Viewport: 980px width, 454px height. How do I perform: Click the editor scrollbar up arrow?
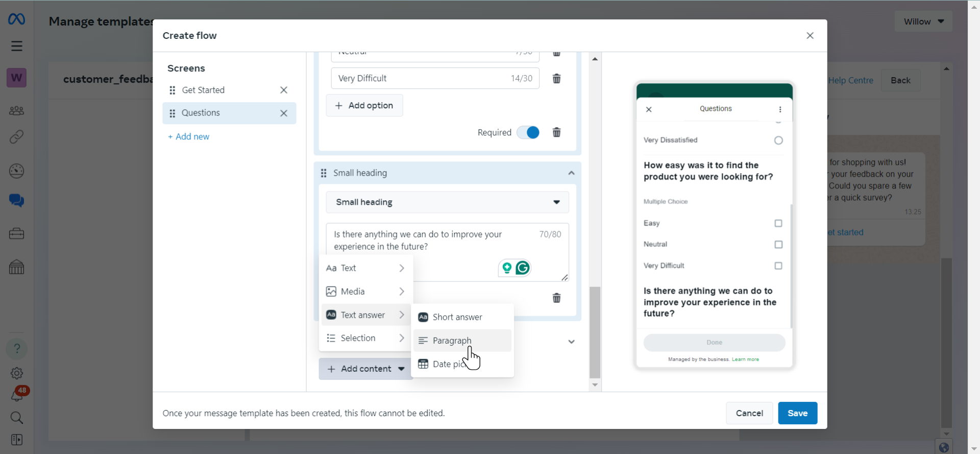(595, 59)
